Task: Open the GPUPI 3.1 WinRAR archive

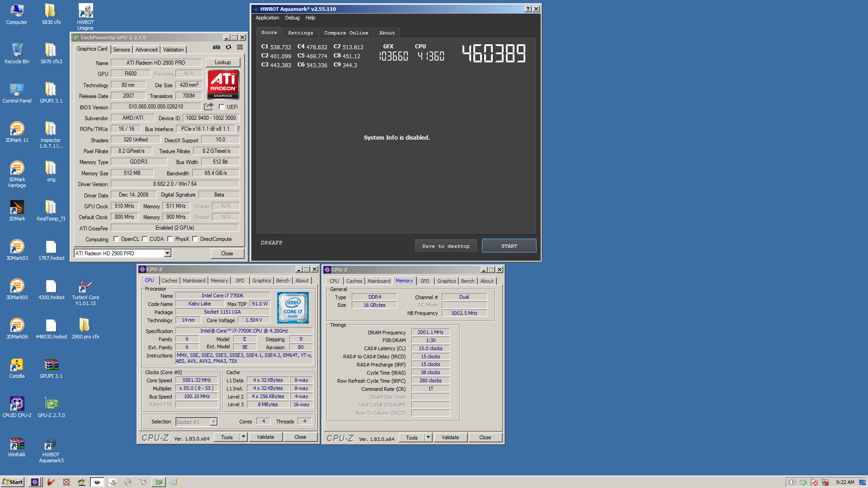Action: coord(51,368)
